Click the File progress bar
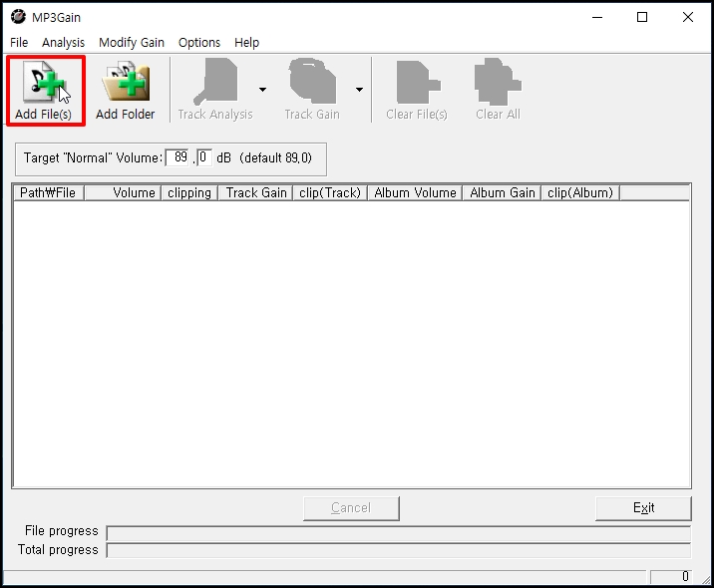This screenshot has height=588, width=714. (x=399, y=533)
